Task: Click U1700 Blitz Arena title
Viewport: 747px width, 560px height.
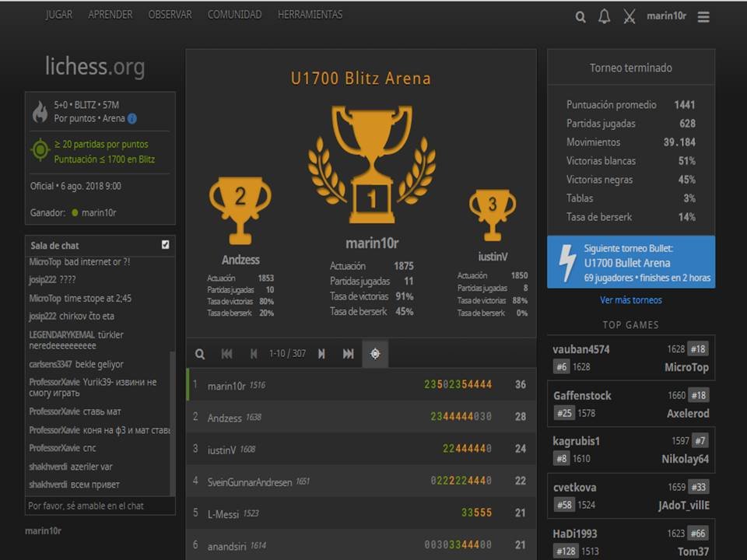Action: click(360, 78)
